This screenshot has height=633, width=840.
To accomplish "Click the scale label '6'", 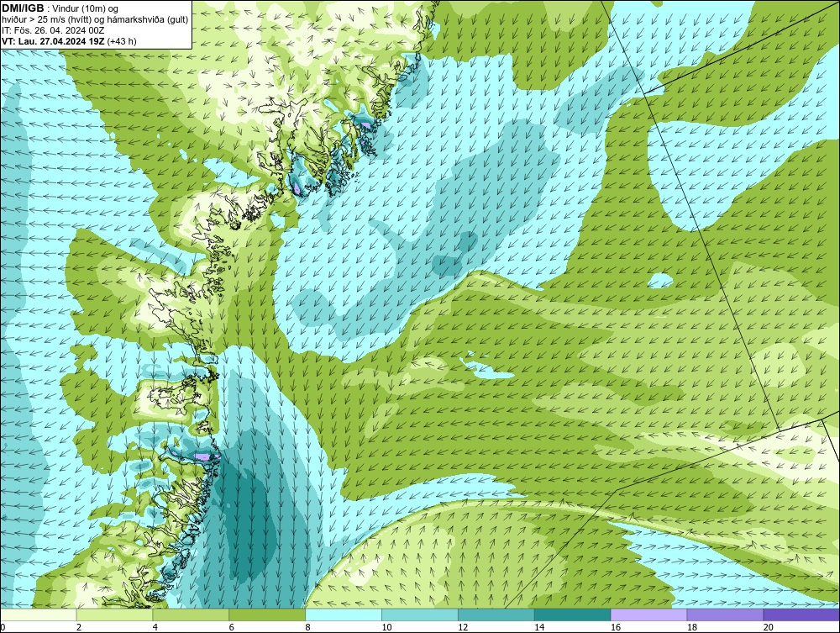I will [232, 627].
